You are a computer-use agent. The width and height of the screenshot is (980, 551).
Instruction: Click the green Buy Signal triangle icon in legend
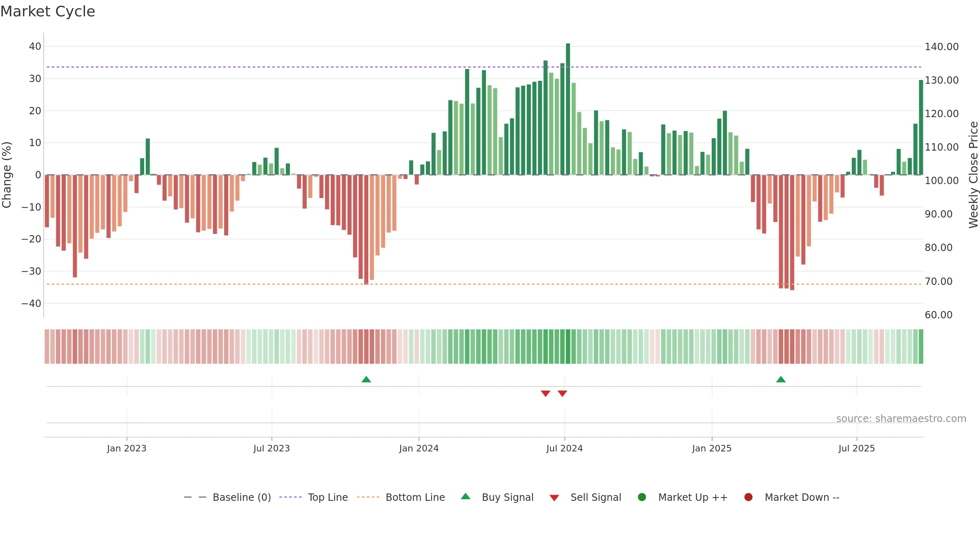465,496
